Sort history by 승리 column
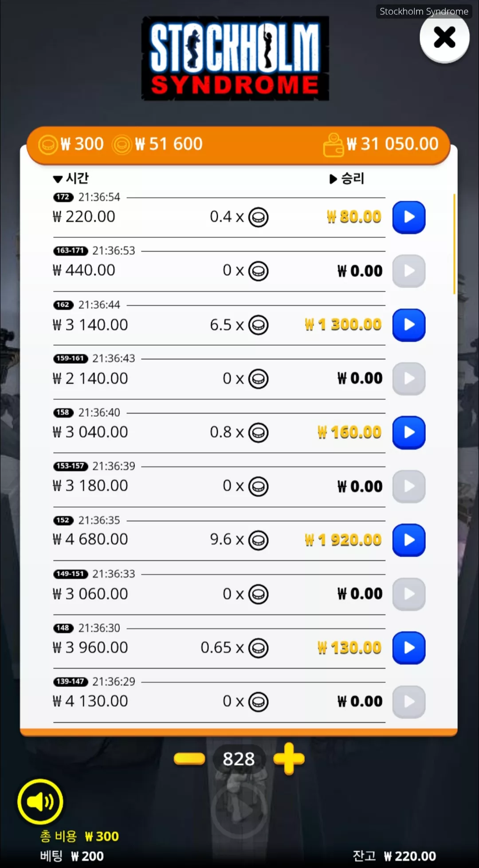 pos(347,178)
